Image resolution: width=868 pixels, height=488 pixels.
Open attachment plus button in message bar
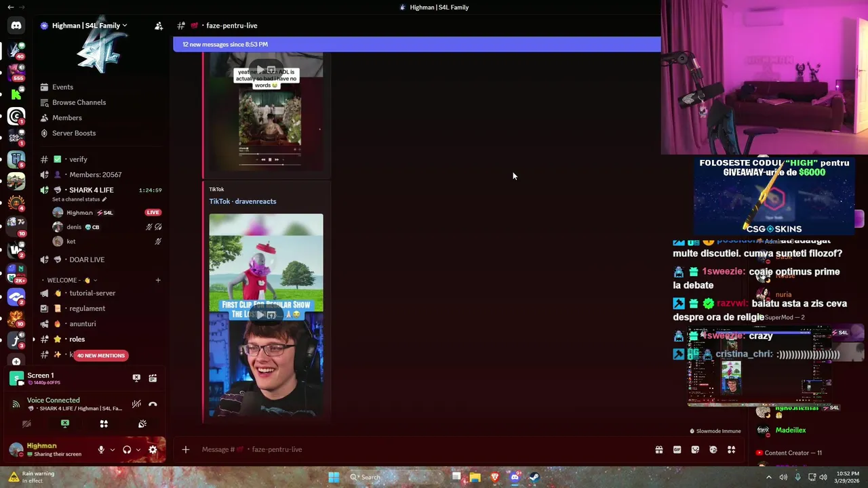click(185, 449)
